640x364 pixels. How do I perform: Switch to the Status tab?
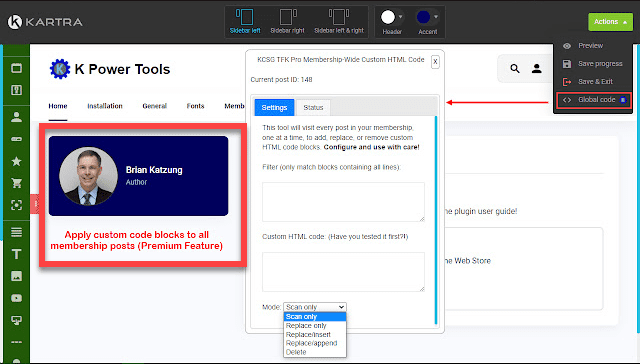pos(313,108)
